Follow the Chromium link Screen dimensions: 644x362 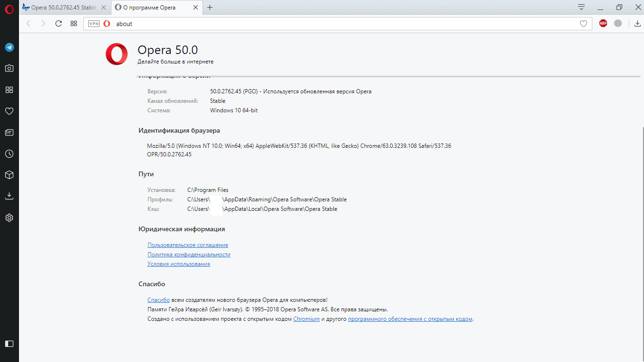pyautogui.click(x=306, y=319)
